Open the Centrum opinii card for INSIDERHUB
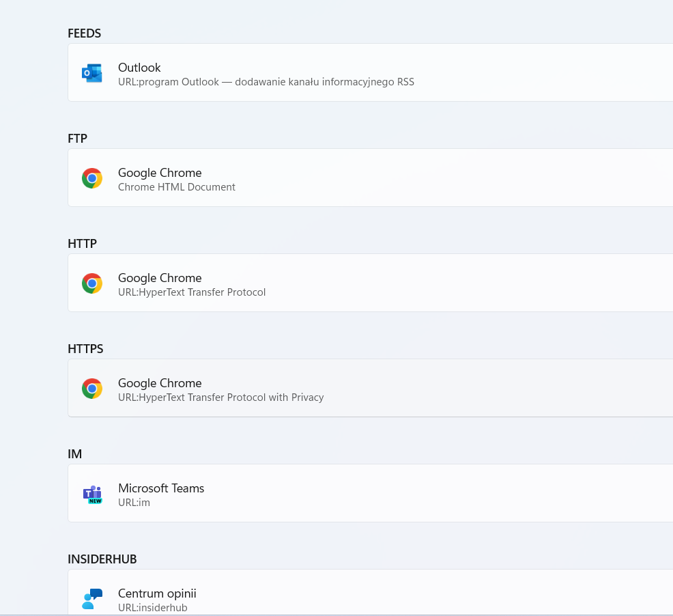Screen dimensions: 673x616 [x=371, y=593]
